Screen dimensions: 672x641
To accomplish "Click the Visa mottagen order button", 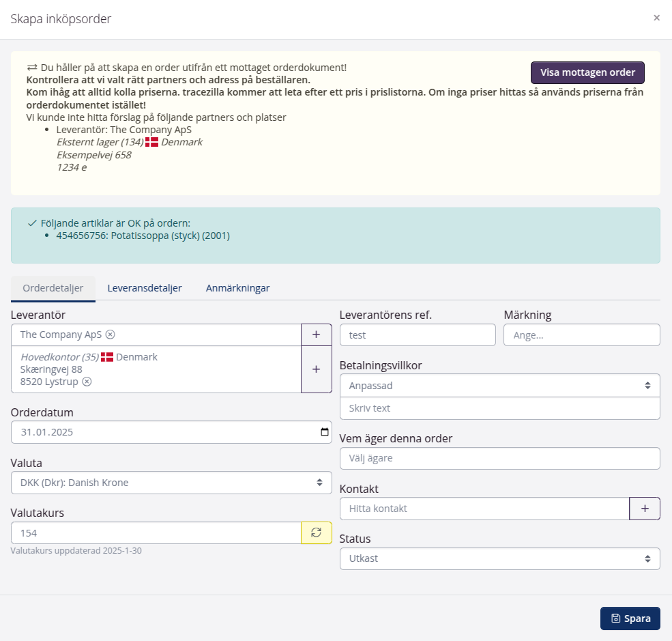I will pyautogui.click(x=587, y=72).
